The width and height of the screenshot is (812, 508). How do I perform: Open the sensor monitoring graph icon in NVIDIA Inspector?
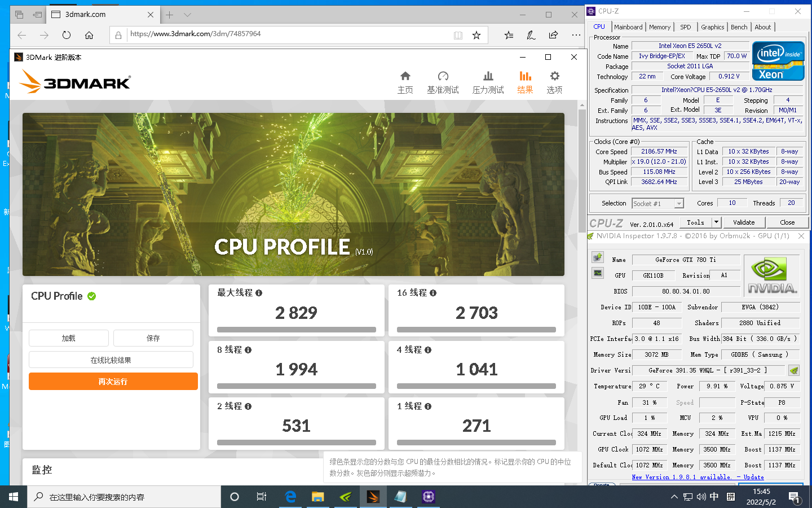click(x=598, y=273)
